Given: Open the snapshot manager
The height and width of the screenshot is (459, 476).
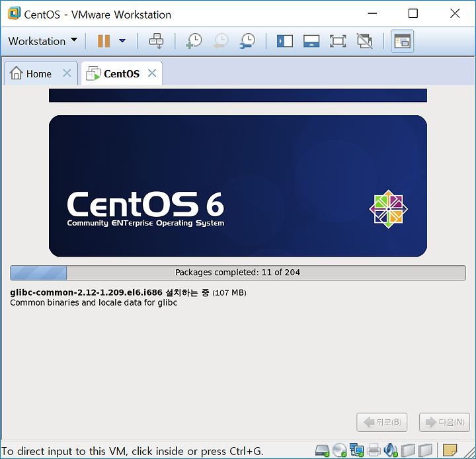Looking at the screenshot, I should (x=248, y=41).
